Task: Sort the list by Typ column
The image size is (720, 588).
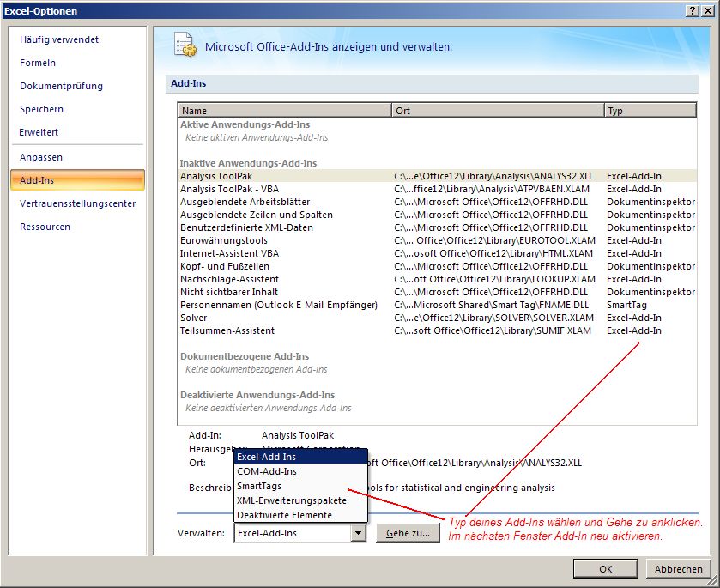Action: pyautogui.click(x=650, y=110)
